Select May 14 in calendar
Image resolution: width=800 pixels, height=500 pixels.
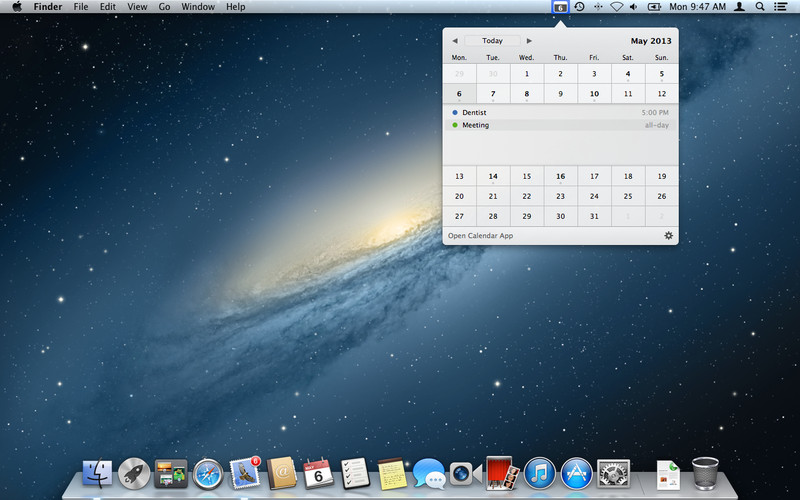click(493, 176)
